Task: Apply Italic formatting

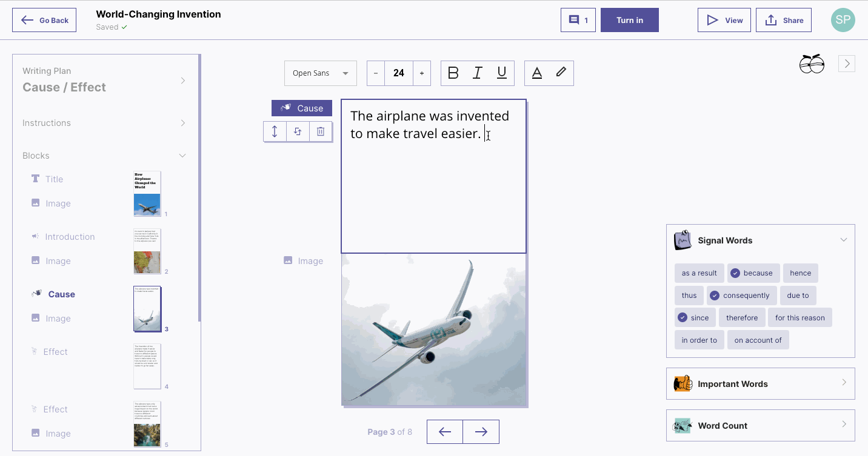Action: [x=477, y=73]
